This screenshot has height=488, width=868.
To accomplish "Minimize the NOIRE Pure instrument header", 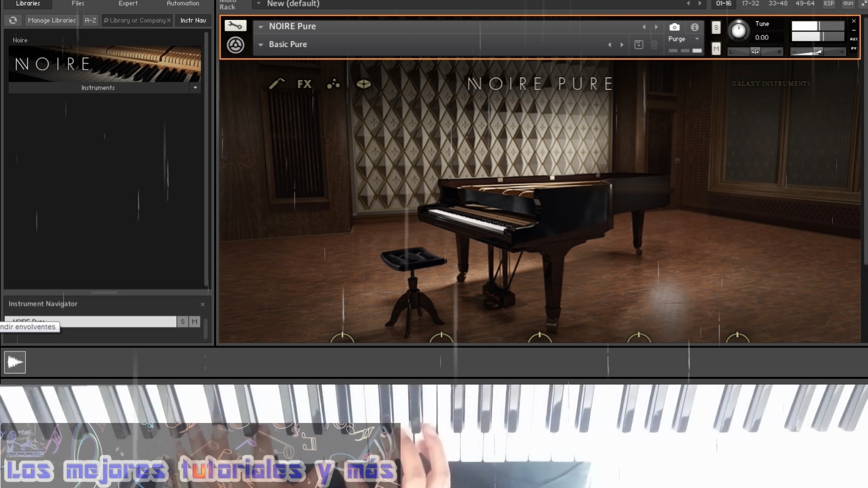I will (853, 30).
